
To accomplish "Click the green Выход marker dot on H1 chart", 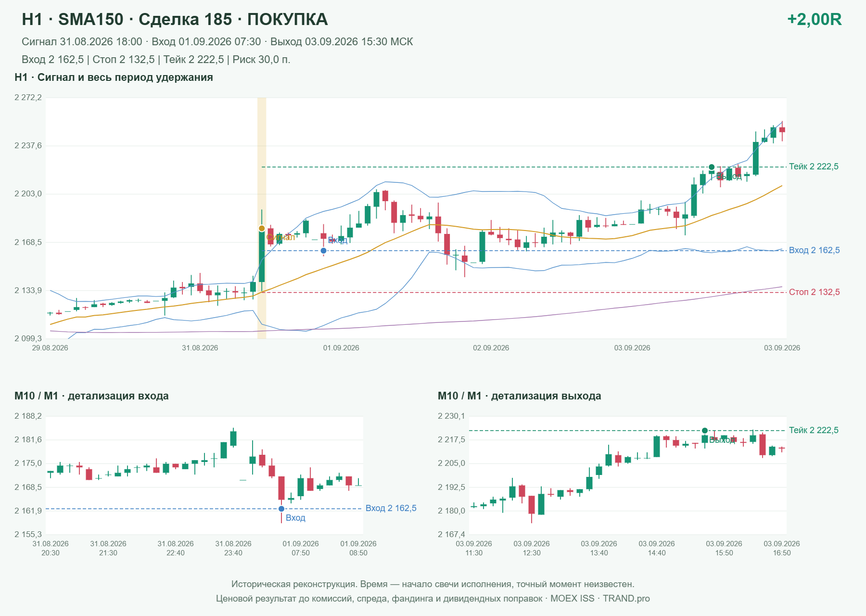I will point(712,167).
